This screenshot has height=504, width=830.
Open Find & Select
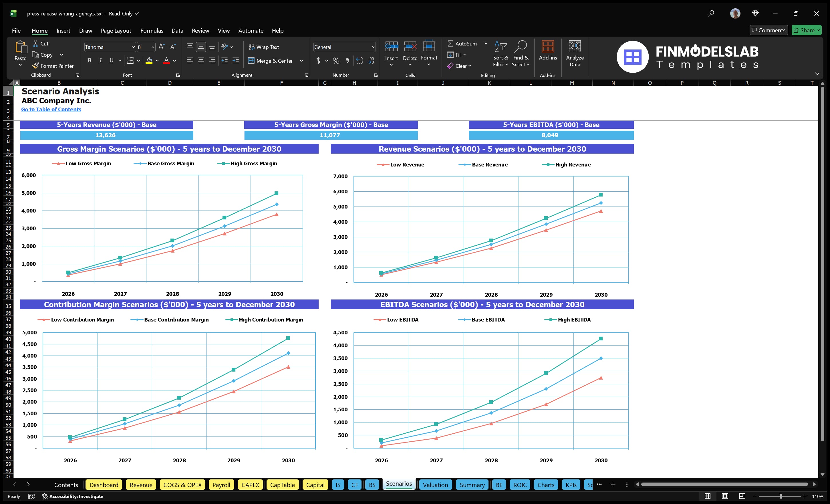click(x=521, y=54)
